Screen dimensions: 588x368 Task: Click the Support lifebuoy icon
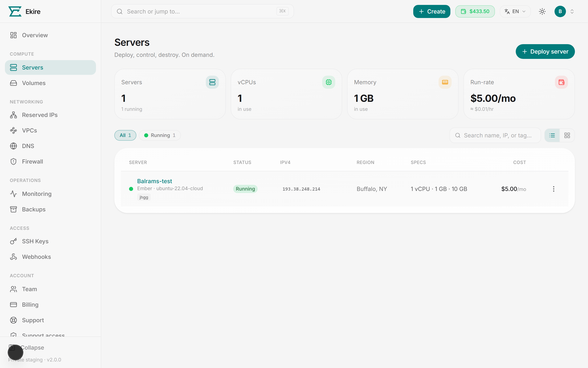(13, 320)
